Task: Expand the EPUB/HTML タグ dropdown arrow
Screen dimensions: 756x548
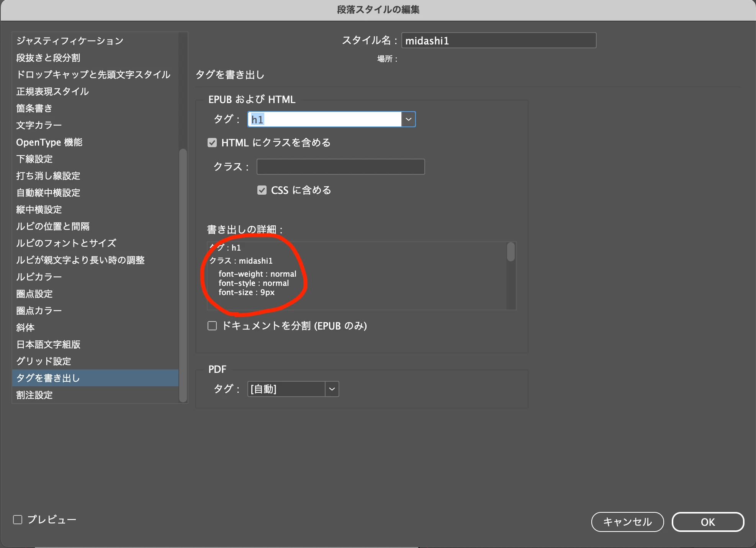Action: click(x=409, y=120)
